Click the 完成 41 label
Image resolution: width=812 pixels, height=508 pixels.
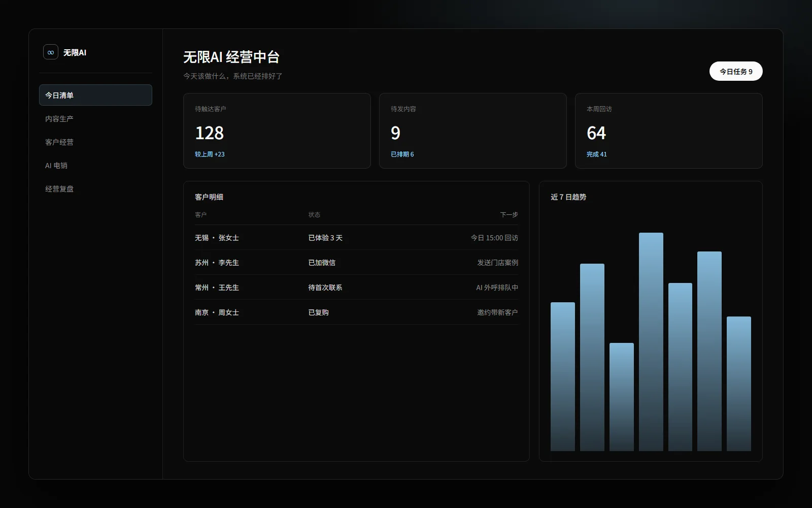[x=597, y=154]
